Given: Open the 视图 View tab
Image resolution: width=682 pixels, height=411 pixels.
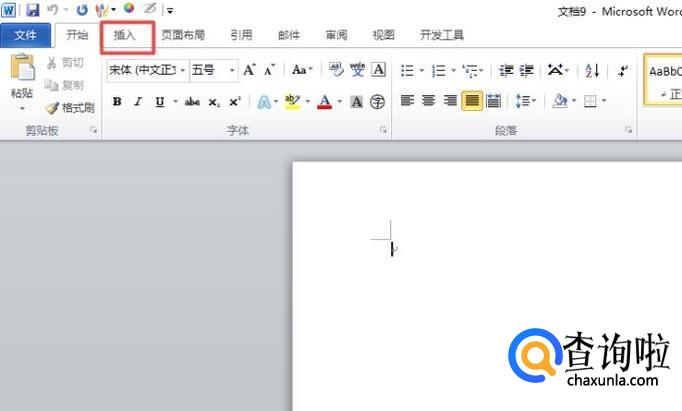Looking at the screenshot, I should point(384,35).
